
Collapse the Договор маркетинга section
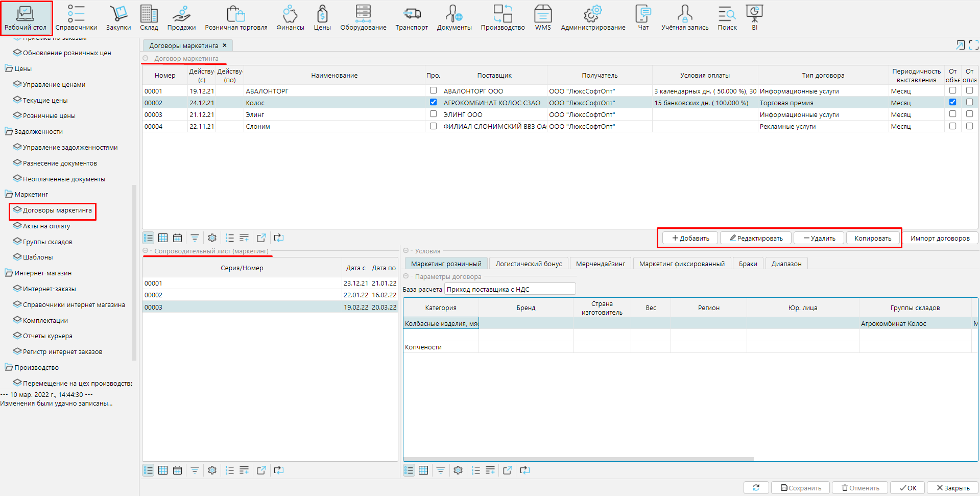146,59
